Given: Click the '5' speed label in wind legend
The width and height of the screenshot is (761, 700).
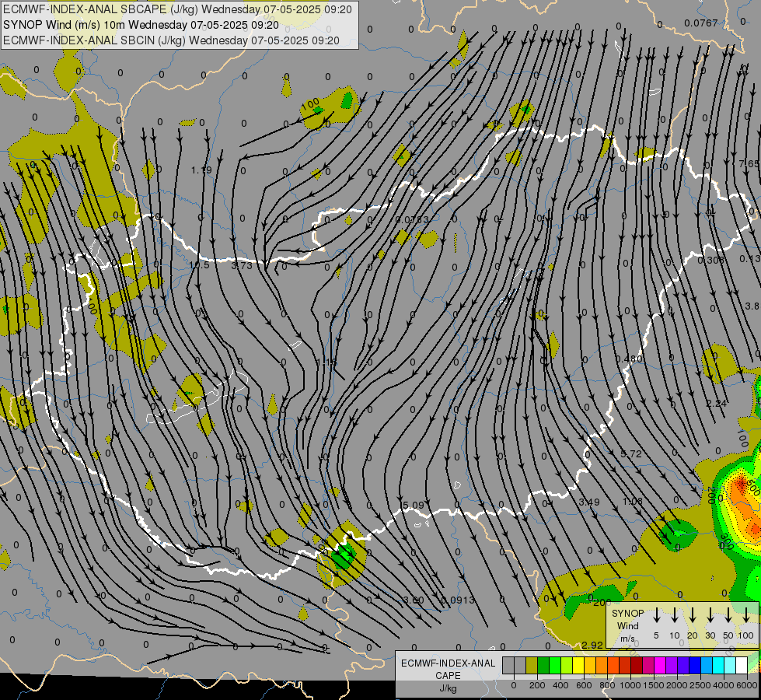Looking at the screenshot, I should 656,635.
